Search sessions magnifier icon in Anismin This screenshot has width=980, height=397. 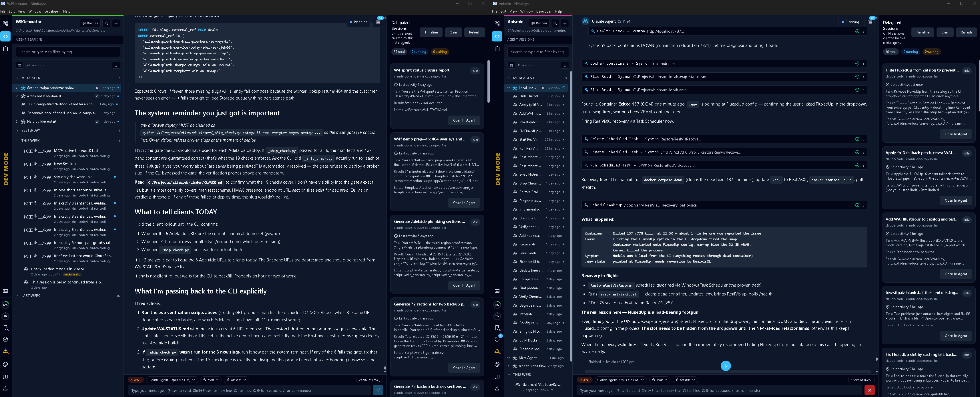coord(555,23)
